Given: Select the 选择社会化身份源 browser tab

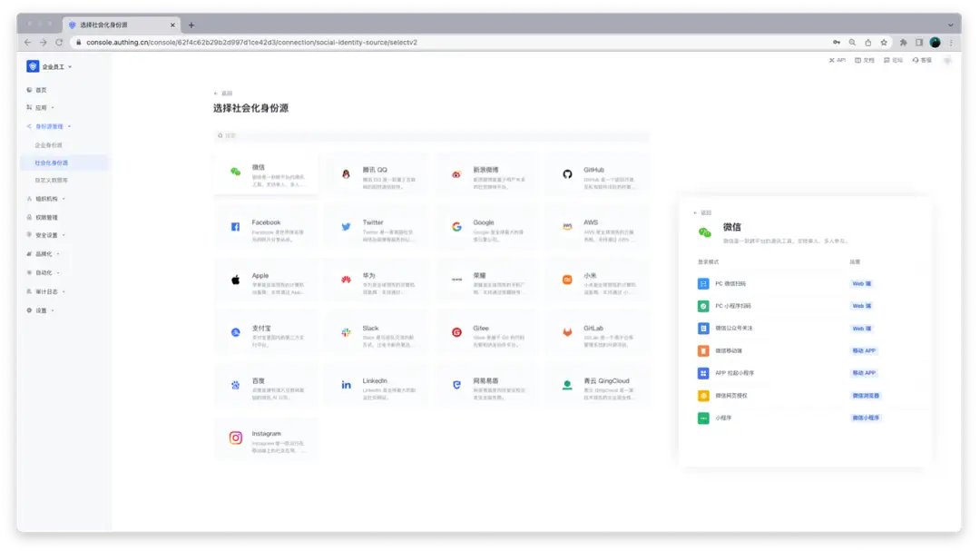Looking at the screenshot, I should pos(121,25).
